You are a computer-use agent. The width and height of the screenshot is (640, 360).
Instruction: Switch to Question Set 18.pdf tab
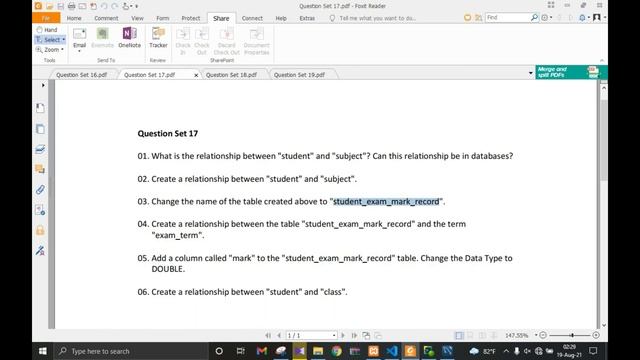click(x=231, y=75)
